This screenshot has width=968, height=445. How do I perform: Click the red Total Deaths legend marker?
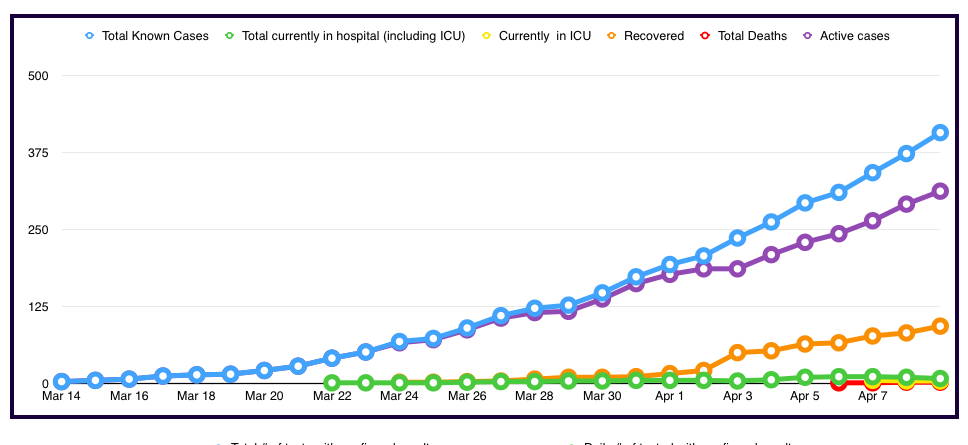click(704, 36)
